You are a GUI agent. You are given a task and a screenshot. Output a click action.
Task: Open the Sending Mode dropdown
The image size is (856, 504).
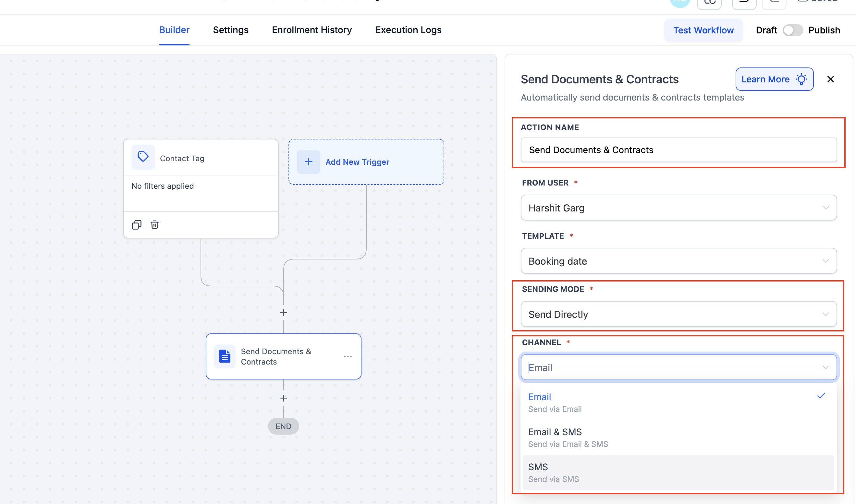click(x=679, y=314)
